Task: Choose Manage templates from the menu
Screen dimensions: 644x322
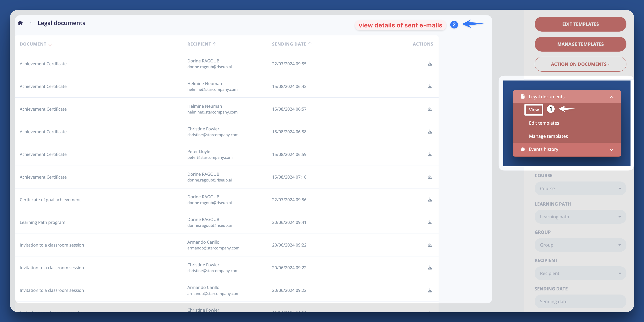Action: tap(548, 136)
